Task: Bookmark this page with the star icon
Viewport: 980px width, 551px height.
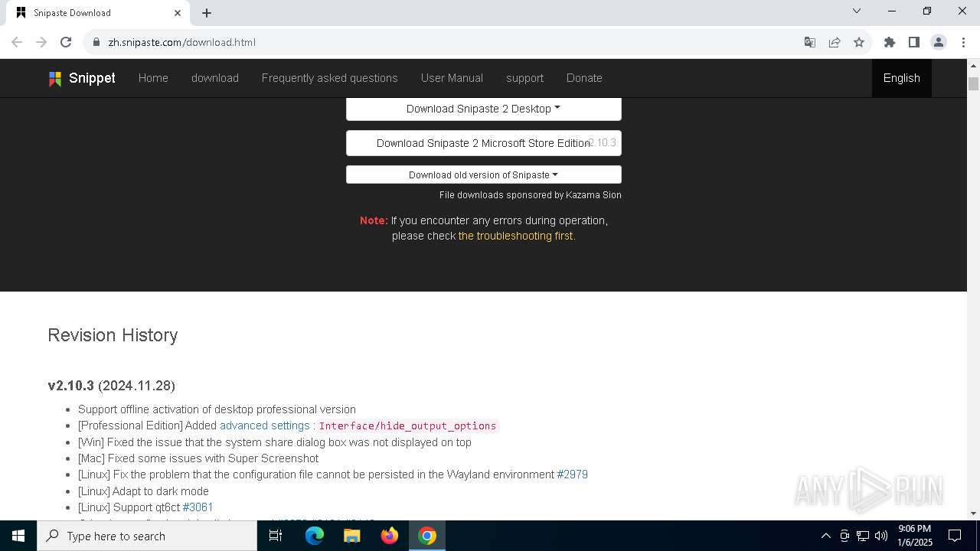Action: (859, 42)
